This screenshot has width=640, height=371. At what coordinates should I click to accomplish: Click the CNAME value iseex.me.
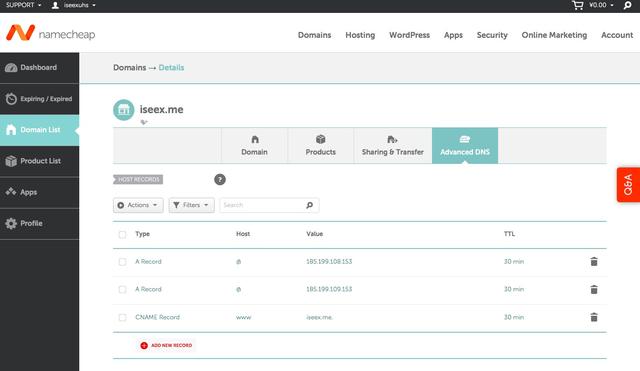pos(320,318)
